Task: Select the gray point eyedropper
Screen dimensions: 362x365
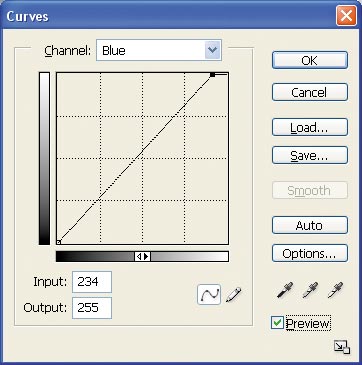Action: [x=310, y=290]
